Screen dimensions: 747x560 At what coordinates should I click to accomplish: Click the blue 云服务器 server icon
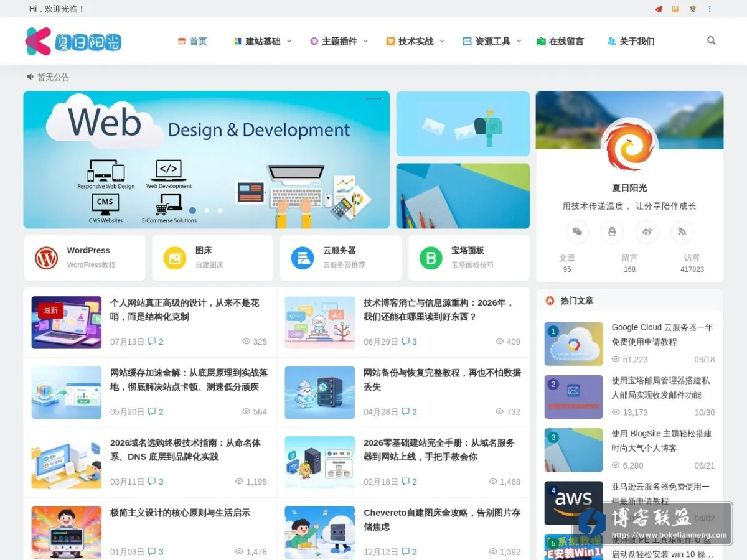point(303,258)
